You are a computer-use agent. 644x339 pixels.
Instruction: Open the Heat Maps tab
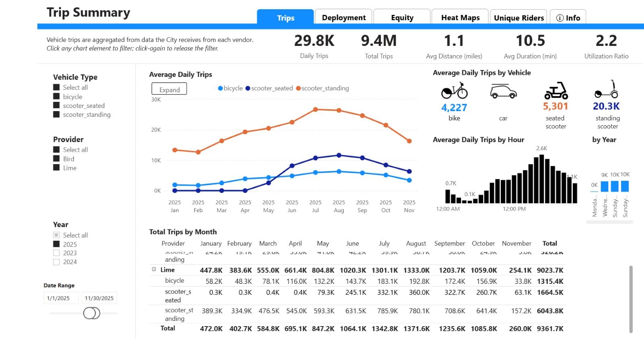click(x=460, y=18)
